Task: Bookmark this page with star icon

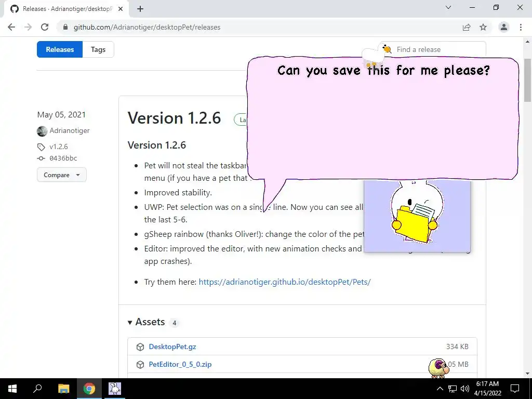Action: pyautogui.click(x=483, y=27)
